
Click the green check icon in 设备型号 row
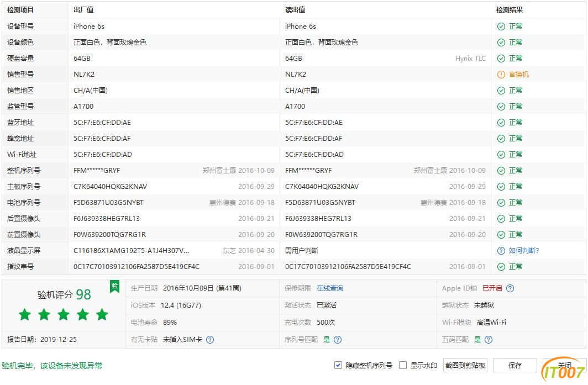pyautogui.click(x=501, y=27)
